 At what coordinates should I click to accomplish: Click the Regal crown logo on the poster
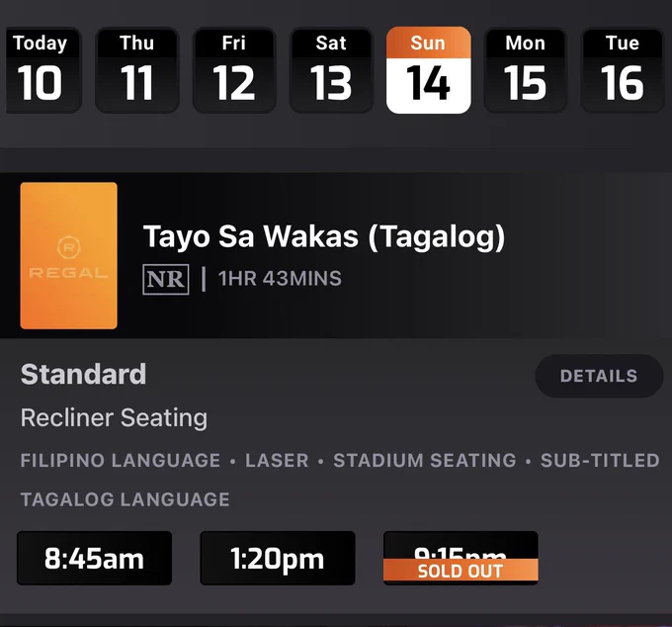click(68, 247)
